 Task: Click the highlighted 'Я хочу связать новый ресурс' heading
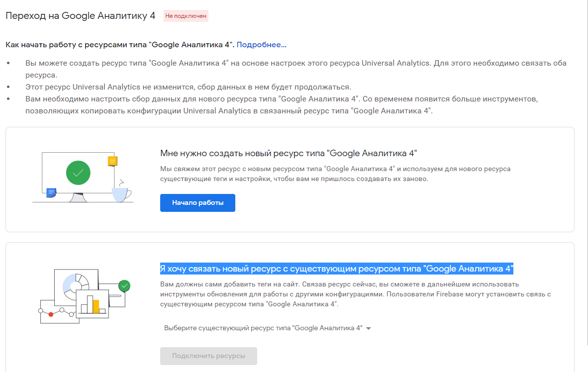click(336, 269)
